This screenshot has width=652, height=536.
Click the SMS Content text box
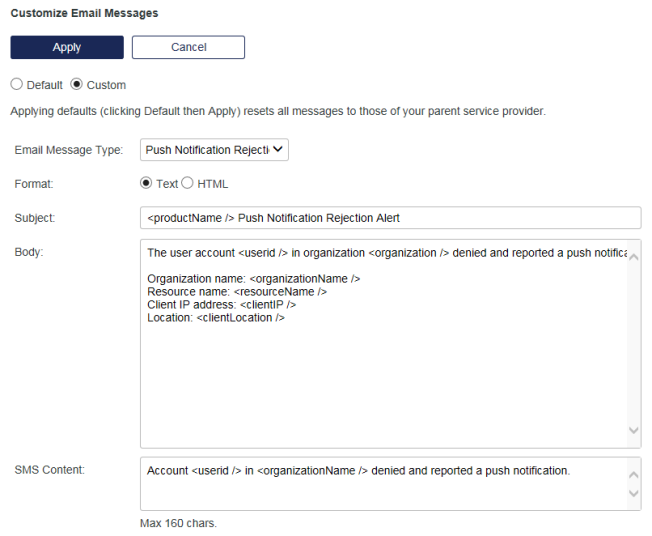click(380, 484)
